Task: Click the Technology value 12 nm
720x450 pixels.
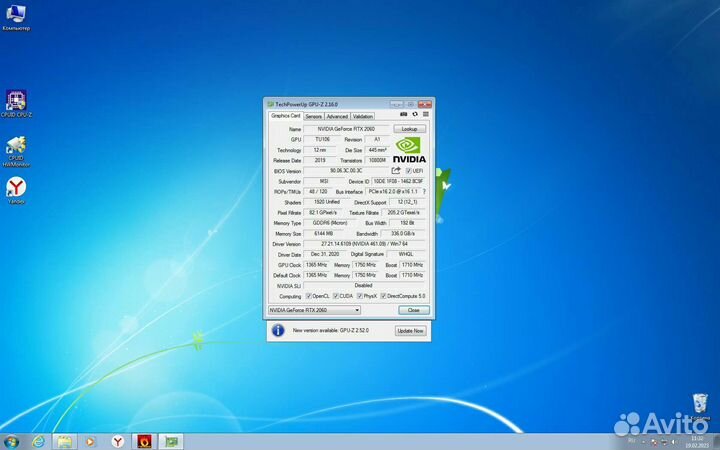Action: tap(320, 150)
